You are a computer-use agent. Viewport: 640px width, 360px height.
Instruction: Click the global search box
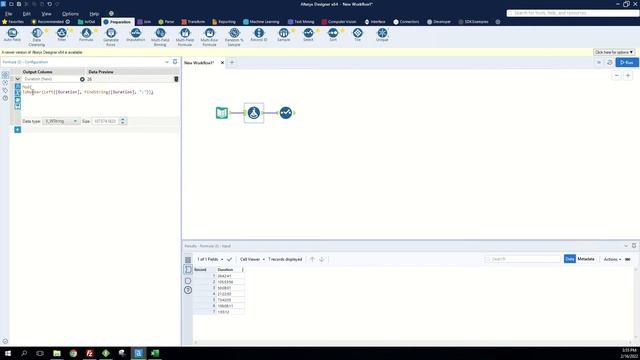point(573,13)
